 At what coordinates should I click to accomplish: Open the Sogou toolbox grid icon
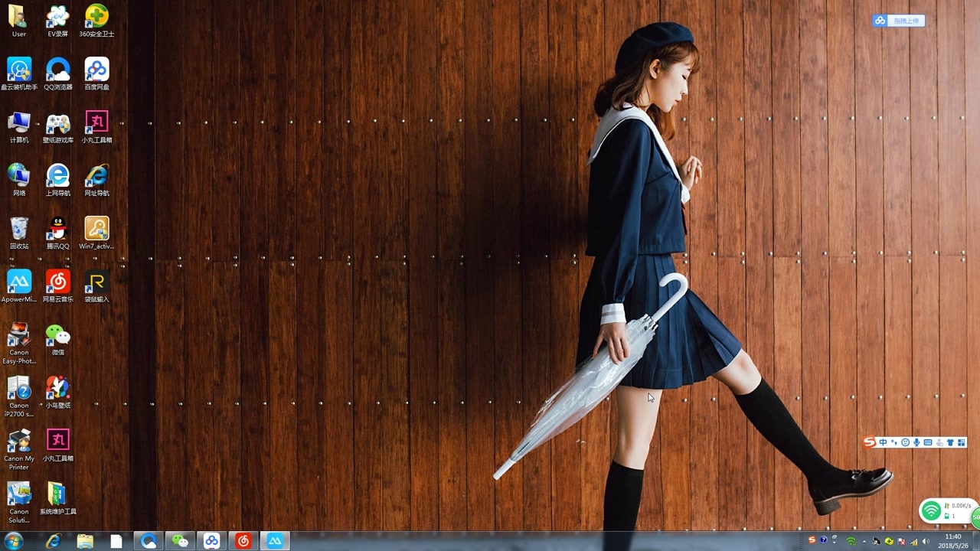coord(962,442)
